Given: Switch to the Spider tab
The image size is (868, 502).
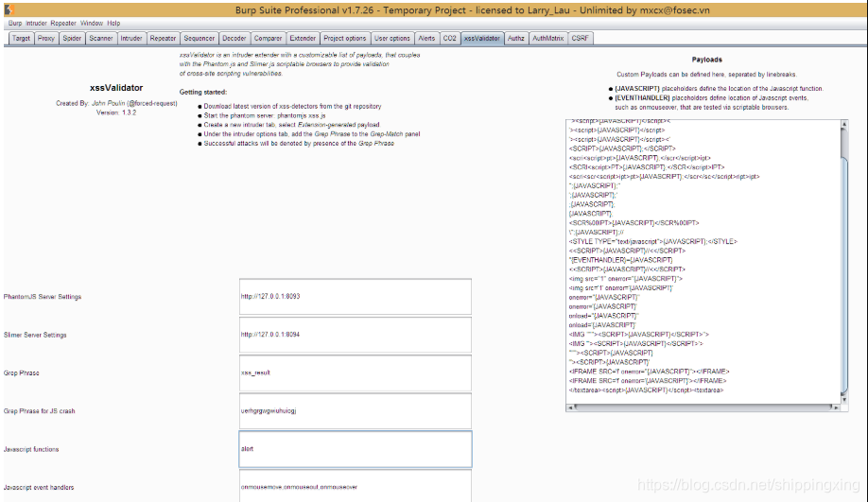Looking at the screenshot, I should [x=72, y=38].
